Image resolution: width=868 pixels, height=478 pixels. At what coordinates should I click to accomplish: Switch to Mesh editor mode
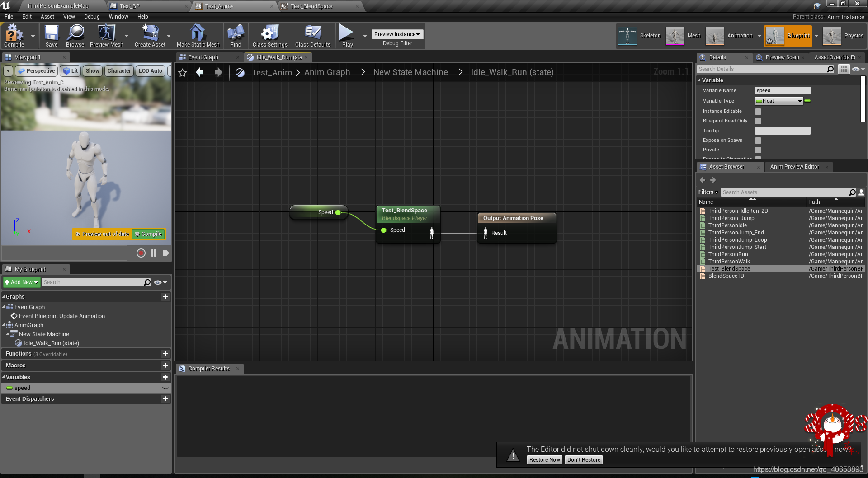684,36
